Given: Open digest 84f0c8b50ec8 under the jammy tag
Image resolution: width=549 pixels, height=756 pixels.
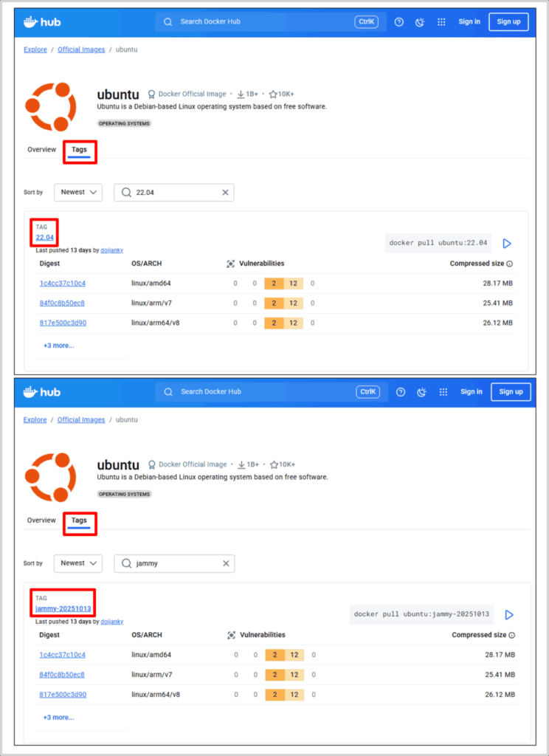Looking at the screenshot, I should point(62,675).
